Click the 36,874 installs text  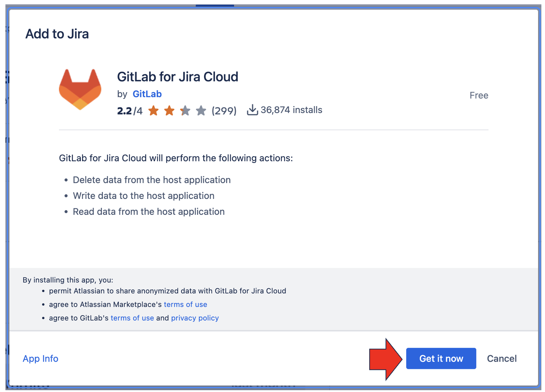tap(291, 110)
